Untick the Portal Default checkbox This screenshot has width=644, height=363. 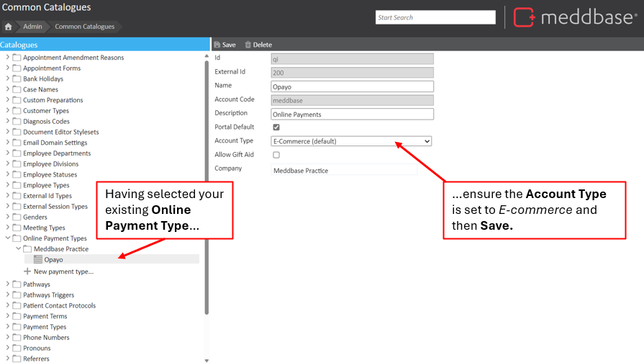276,127
